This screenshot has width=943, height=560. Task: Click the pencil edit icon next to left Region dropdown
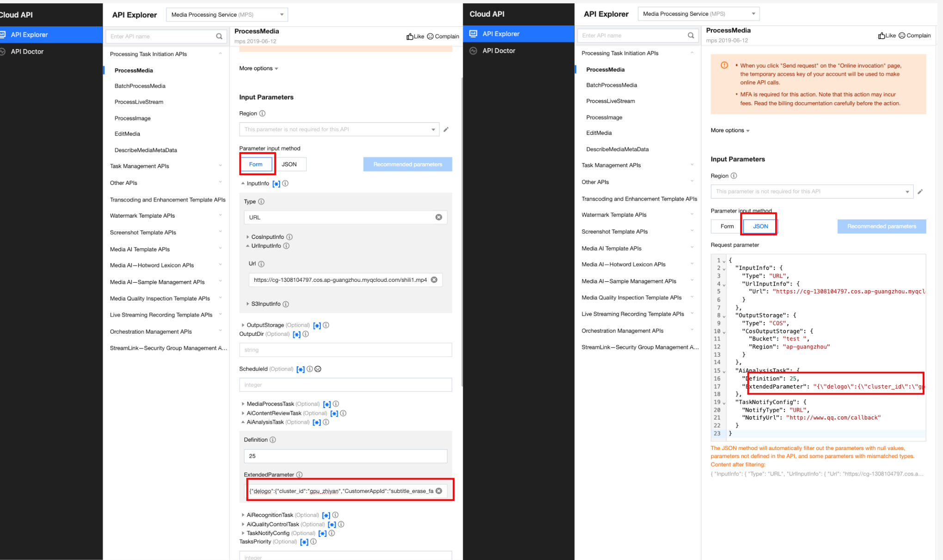click(x=446, y=129)
